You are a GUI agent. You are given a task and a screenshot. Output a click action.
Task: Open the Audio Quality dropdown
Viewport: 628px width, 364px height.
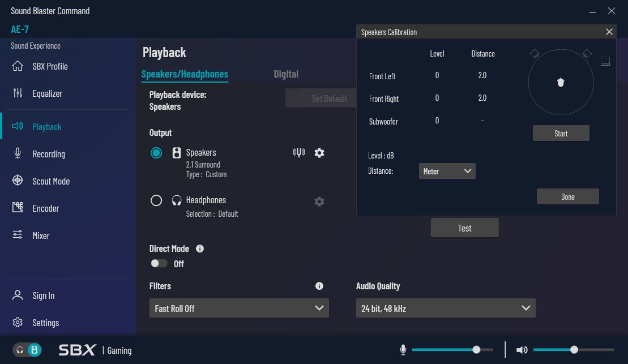tap(446, 309)
